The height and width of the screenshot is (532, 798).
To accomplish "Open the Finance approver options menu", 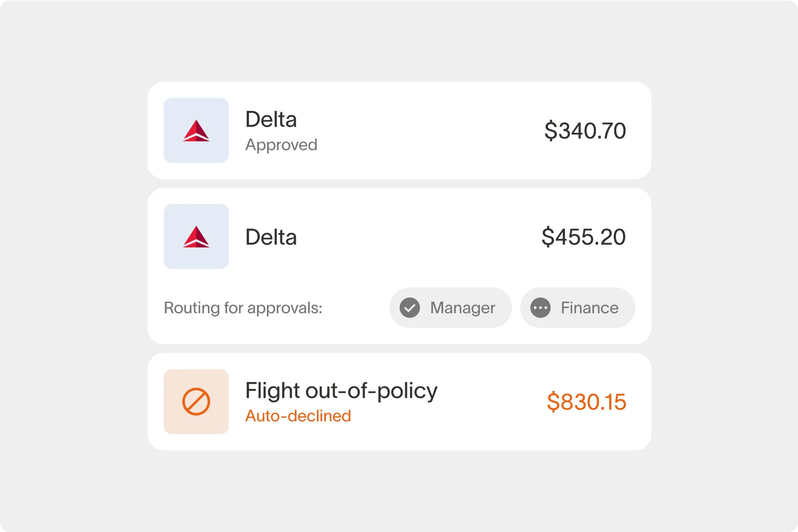I will 577,307.
